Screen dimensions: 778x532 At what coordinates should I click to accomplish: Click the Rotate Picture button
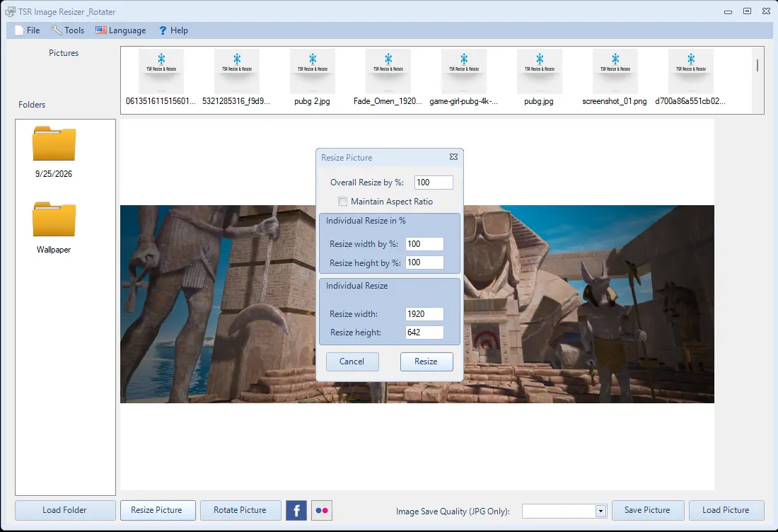point(240,510)
